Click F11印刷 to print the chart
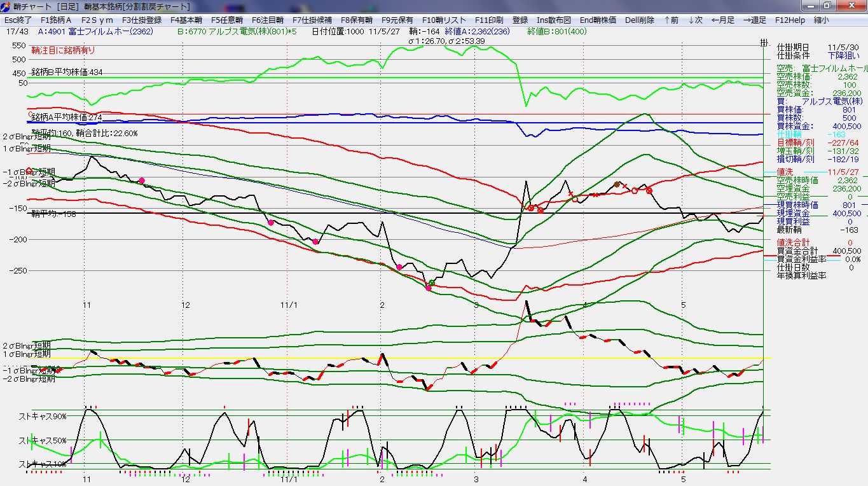868x486 pixels. [x=488, y=20]
